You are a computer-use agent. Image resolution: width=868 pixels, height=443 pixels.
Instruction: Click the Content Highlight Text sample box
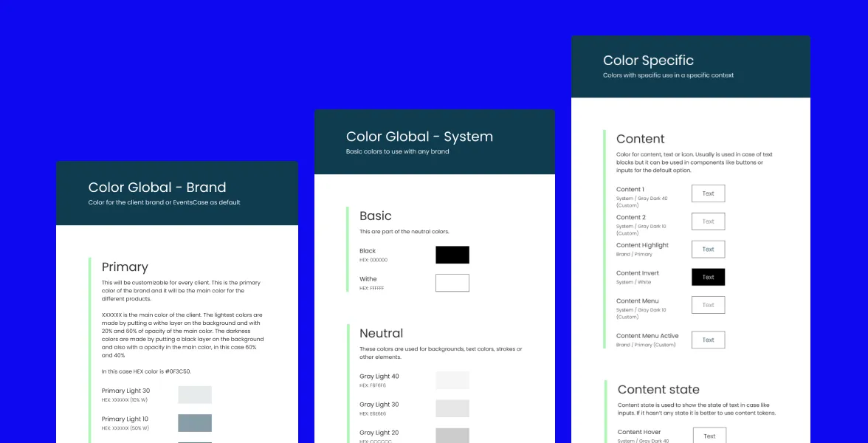point(708,250)
